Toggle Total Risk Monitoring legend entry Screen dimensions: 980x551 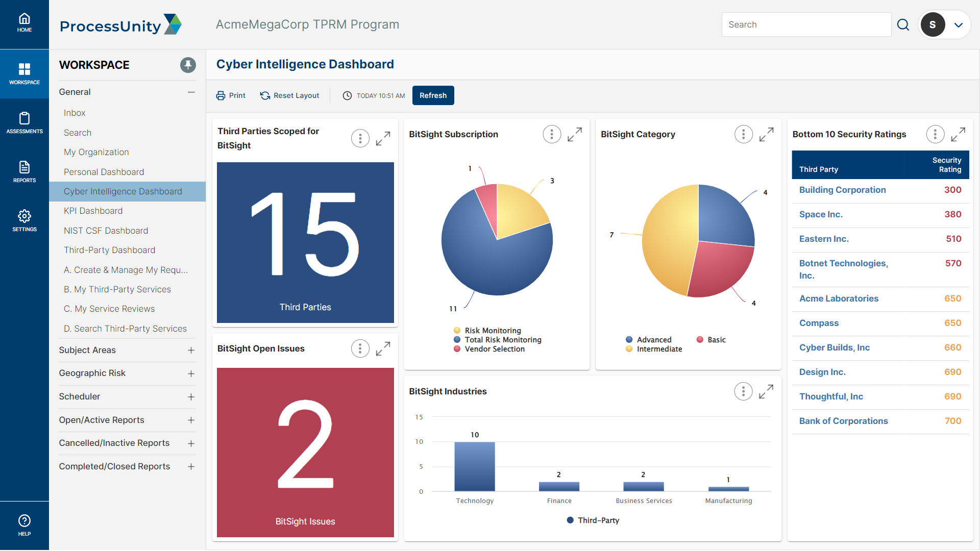click(498, 340)
